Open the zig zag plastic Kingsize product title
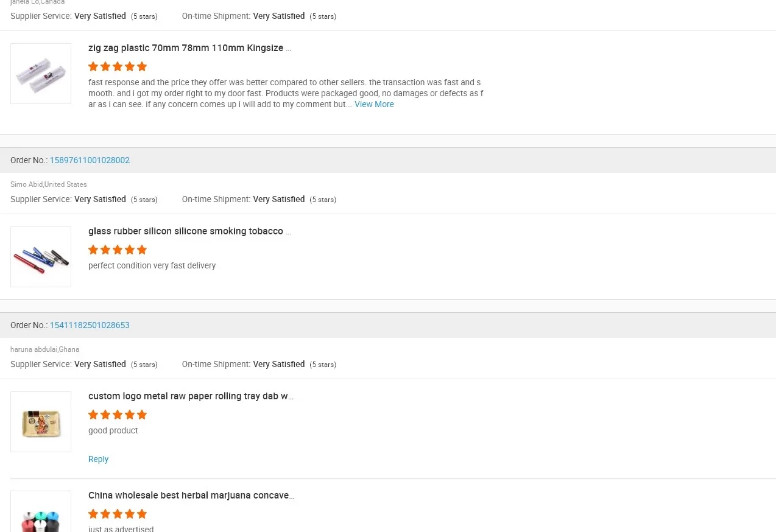Image resolution: width=776 pixels, height=532 pixels. coord(189,48)
